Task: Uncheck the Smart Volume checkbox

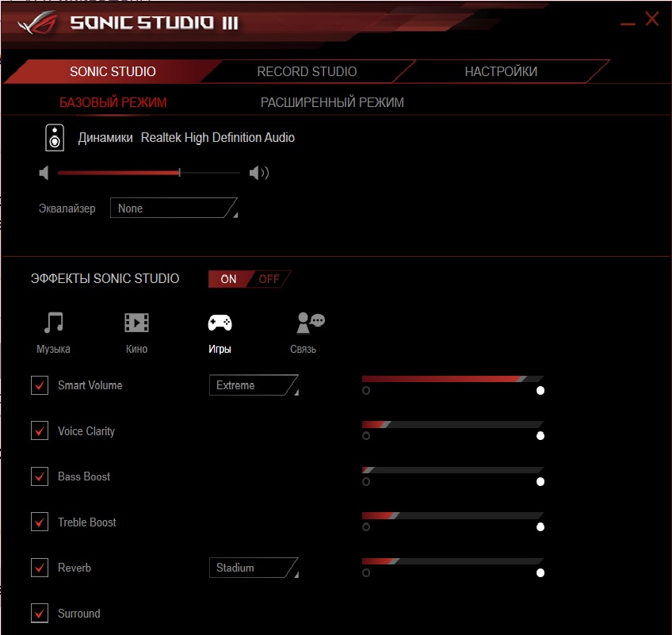Action: (x=40, y=385)
